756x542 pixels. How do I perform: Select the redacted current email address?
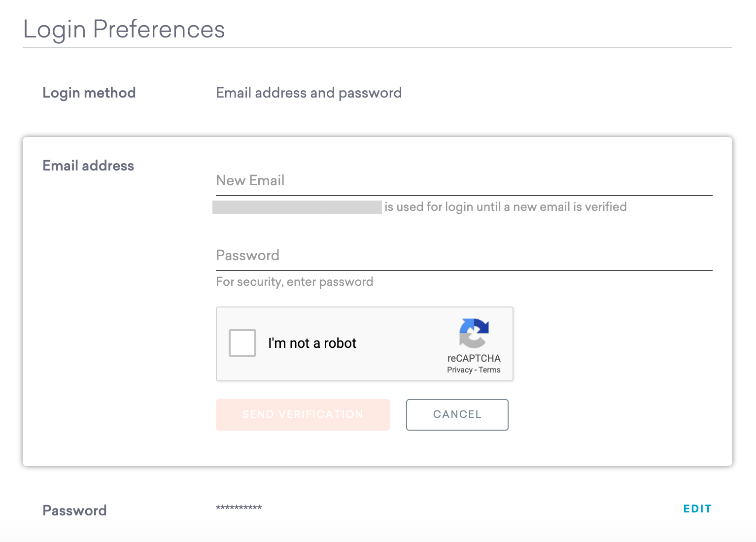coord(297,206)
